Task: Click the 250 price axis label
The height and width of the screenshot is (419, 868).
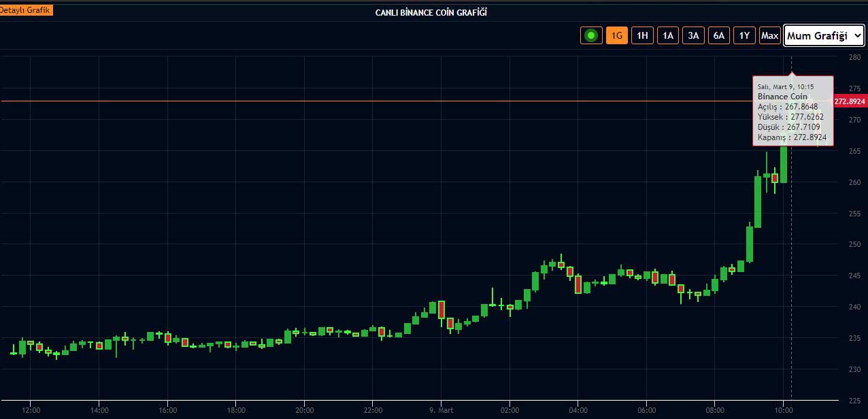Action: click(x=854, y=244)
